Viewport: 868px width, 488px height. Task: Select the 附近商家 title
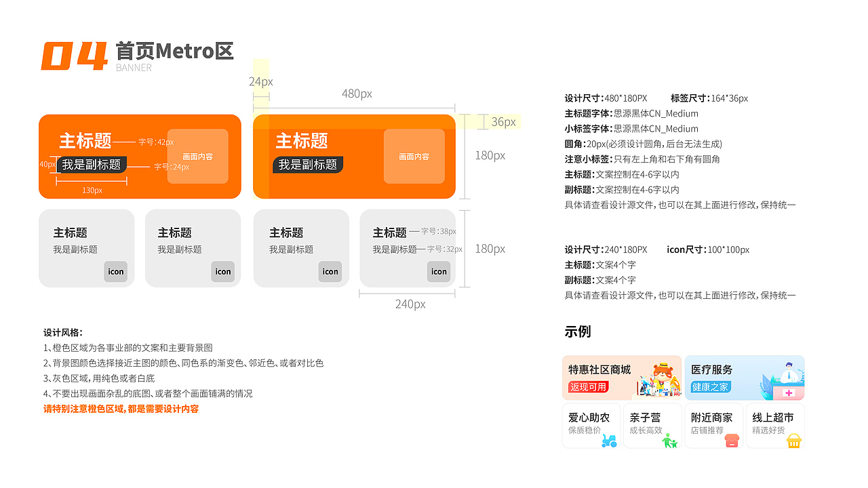click(711, 418)
